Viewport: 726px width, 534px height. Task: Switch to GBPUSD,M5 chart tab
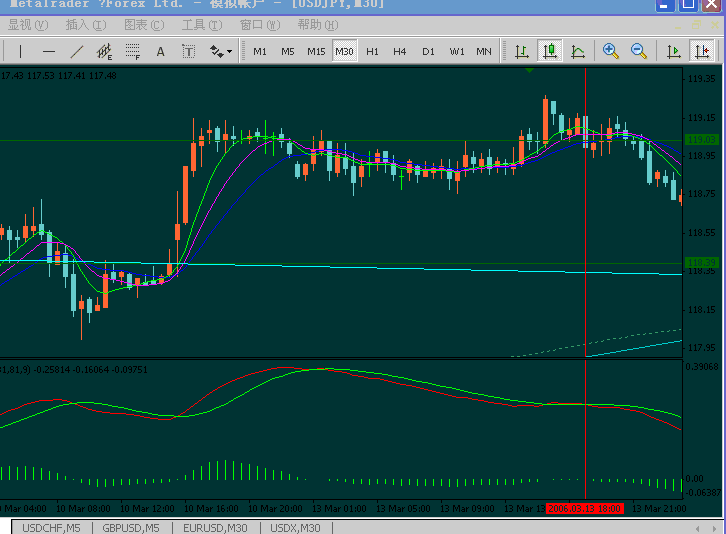[131, 528]
